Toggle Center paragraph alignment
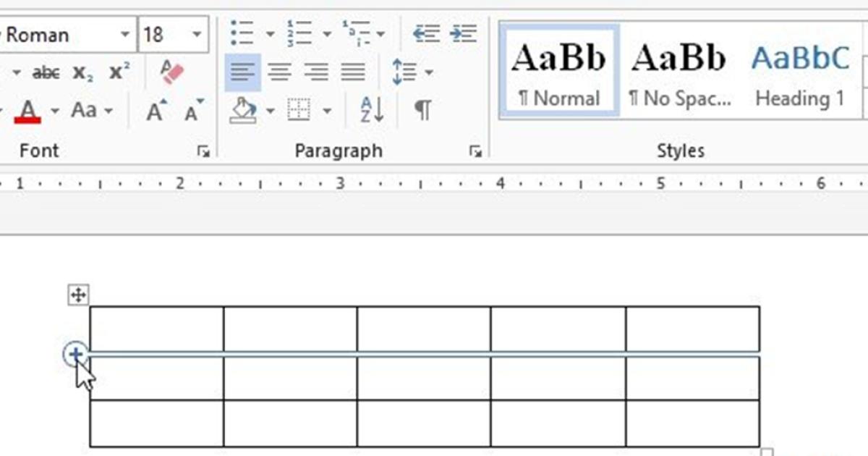Screen dimensions: 868x456 tap(280, 72)
